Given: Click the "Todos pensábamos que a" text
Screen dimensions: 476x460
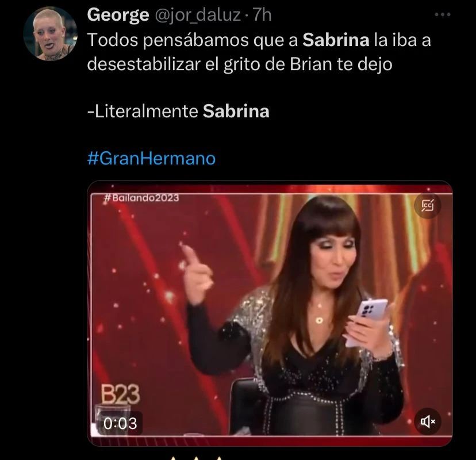Looking at the screenshot, I should [x=193, y=40].
